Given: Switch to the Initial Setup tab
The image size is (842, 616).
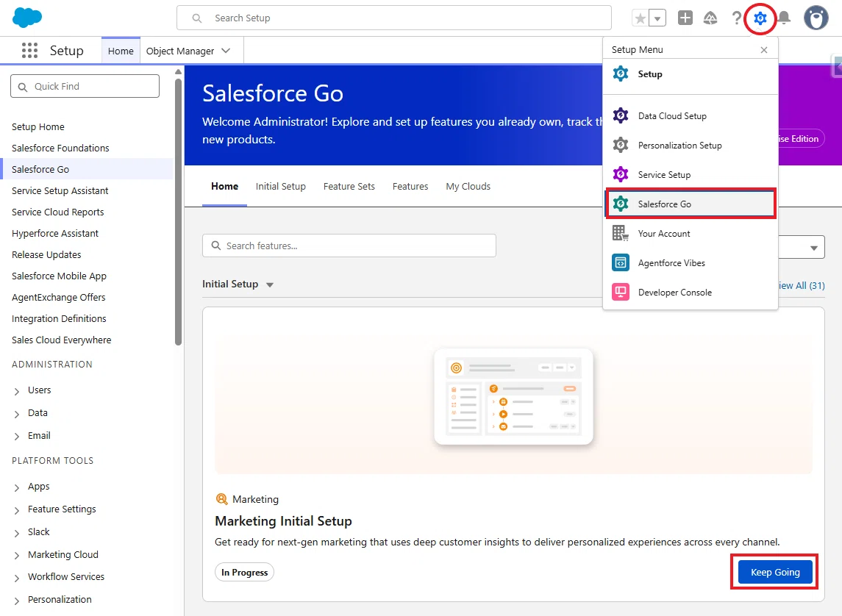Looking at the screenshot, I should click(x=280, y=186).
